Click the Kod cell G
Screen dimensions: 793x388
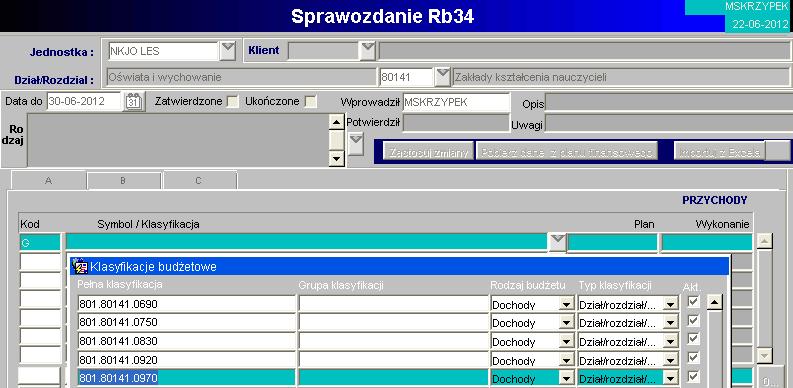coord(40,243)
